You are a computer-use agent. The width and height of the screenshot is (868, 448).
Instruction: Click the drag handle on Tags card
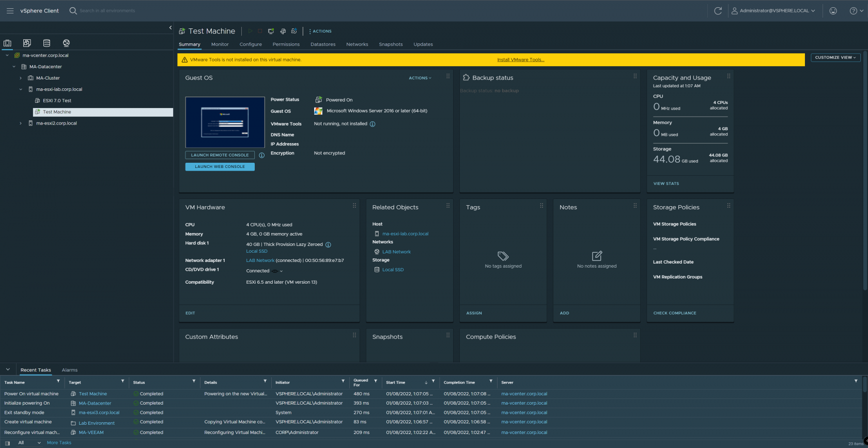[x=541, y=206]
